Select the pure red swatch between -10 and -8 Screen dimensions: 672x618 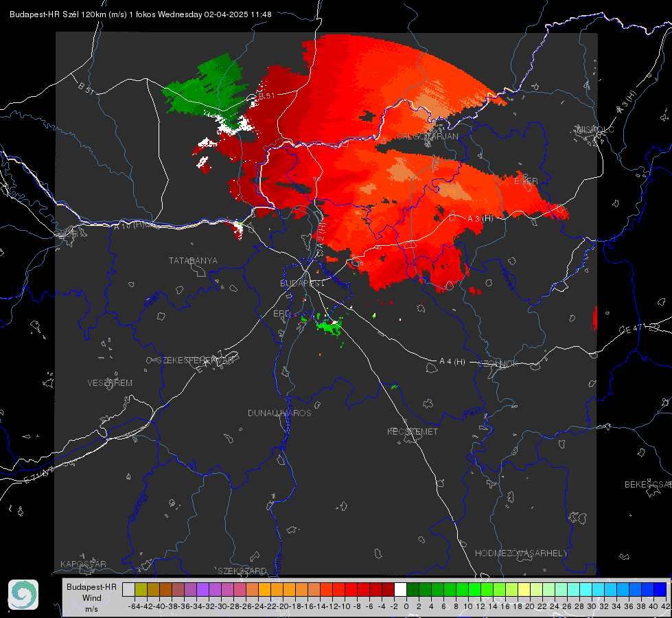point(351,589)
